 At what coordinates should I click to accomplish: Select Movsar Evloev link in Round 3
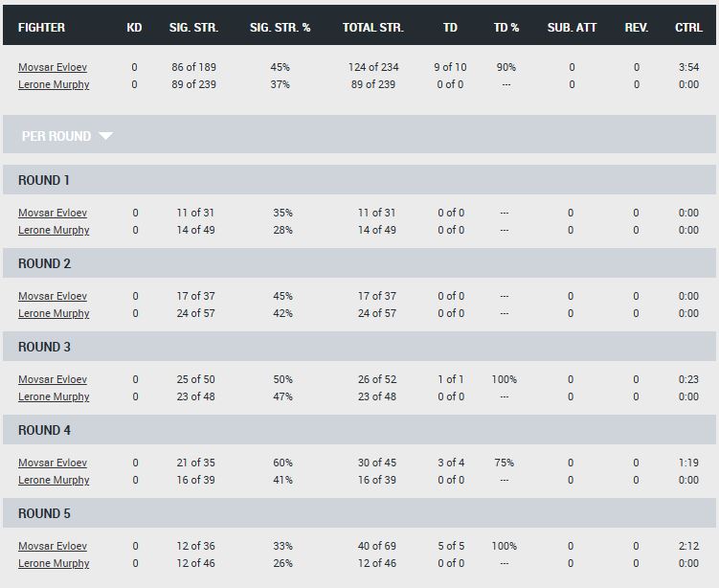(53, 379)
